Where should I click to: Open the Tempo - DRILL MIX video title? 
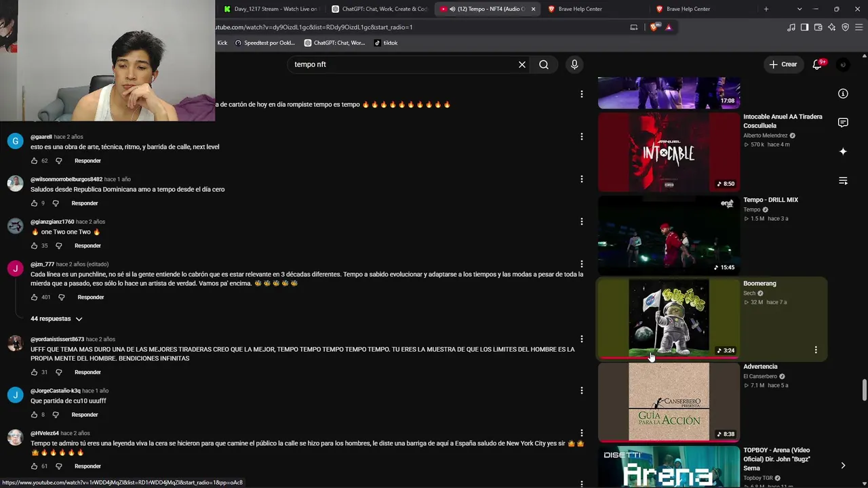click(x=770, y=200)
